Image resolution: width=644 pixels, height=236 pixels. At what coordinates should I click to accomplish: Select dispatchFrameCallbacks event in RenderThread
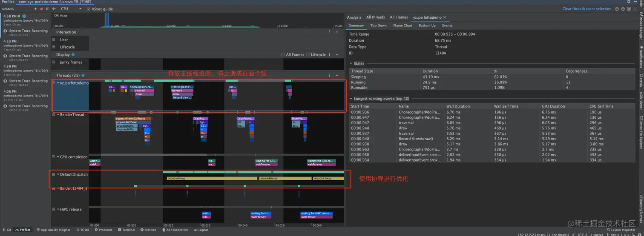[133, 119]
